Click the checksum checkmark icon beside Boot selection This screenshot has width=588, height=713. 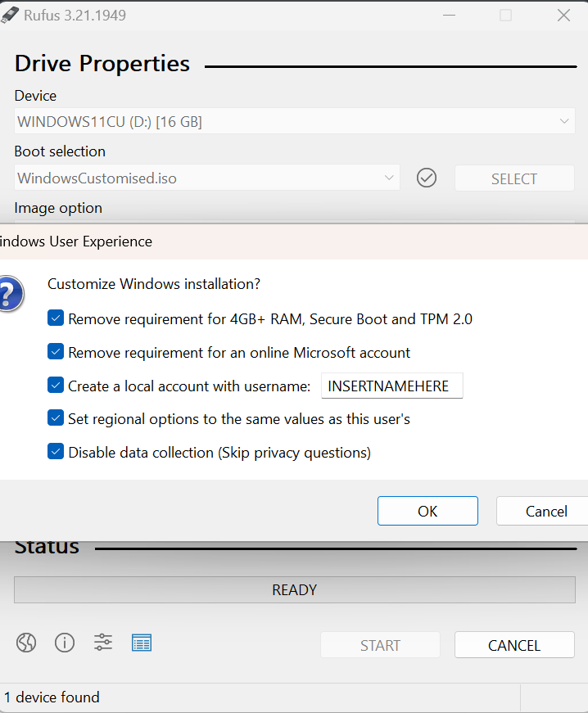[x=427, y=178]
